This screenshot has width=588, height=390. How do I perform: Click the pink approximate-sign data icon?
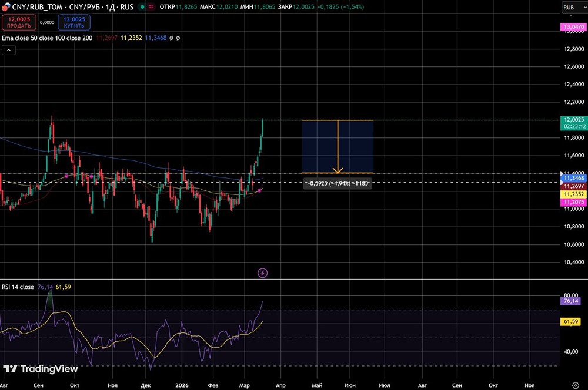[x=151, y=6]
